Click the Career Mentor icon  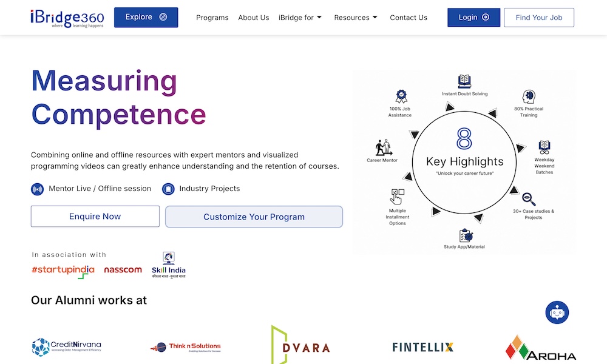382,147
